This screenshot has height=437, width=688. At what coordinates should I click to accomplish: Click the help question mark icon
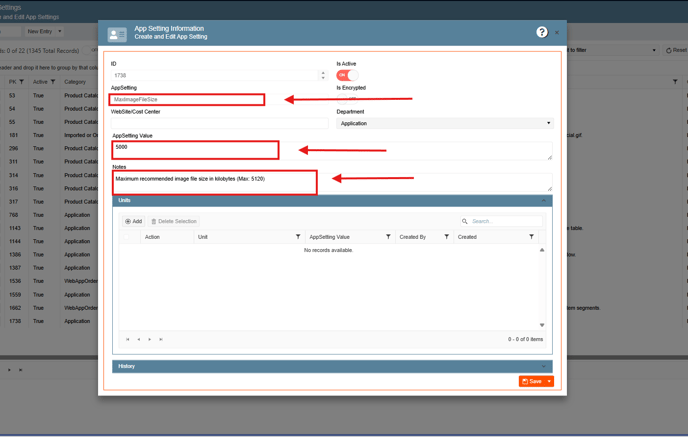tap(541, 32)
